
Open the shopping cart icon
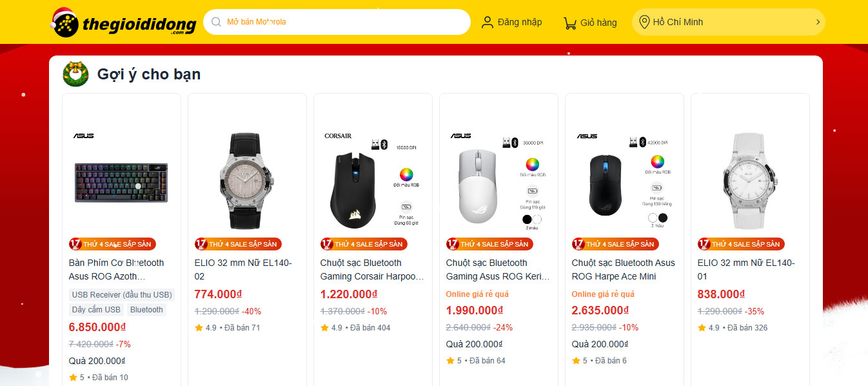tap(570, 23)
